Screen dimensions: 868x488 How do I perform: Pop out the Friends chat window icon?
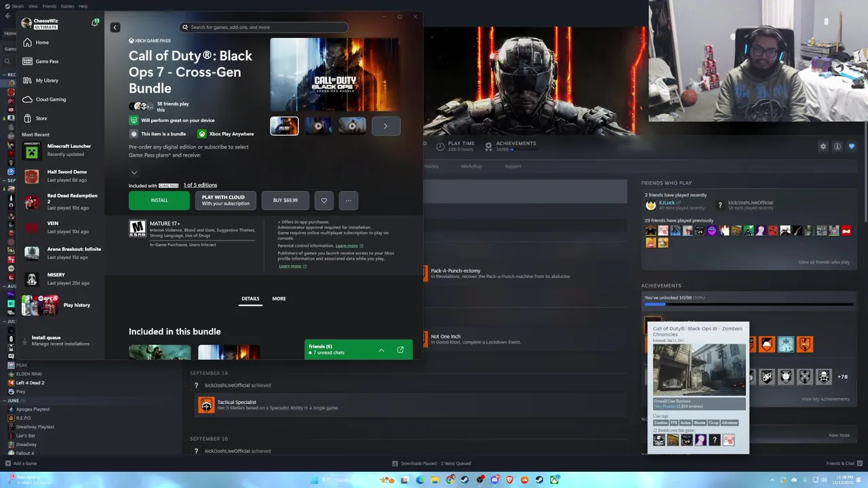400,350
